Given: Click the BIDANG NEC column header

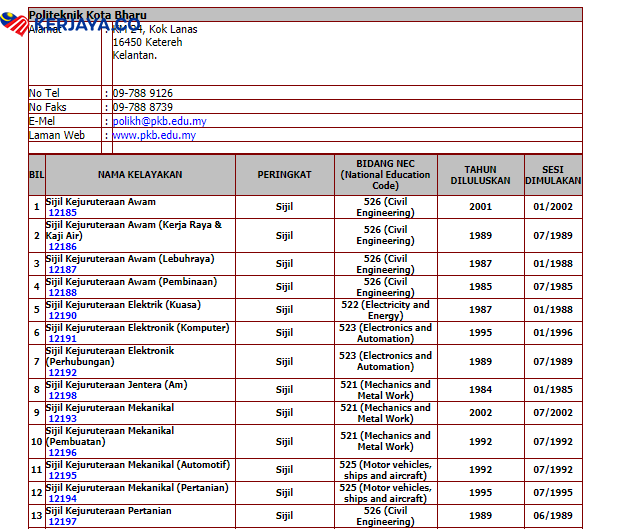Looking at the screenshot, I should coord(386,175).
